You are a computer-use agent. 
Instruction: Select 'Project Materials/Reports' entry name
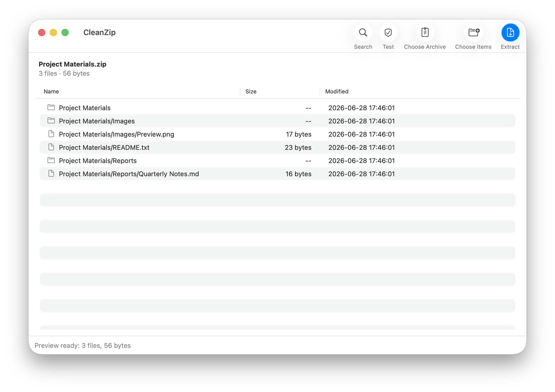pyautogui.click(x=98, y=161)
